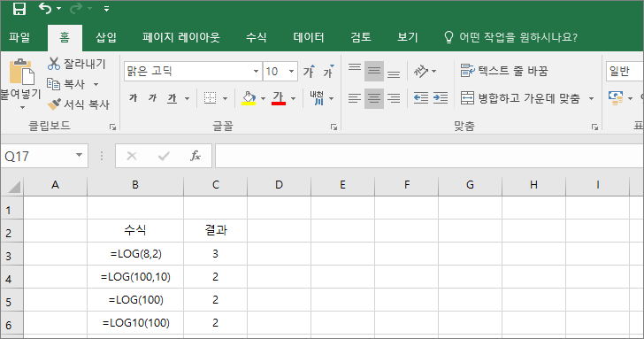The image size is (644, 339).
Task: Apply the yellow fill color
Action: 249,98
